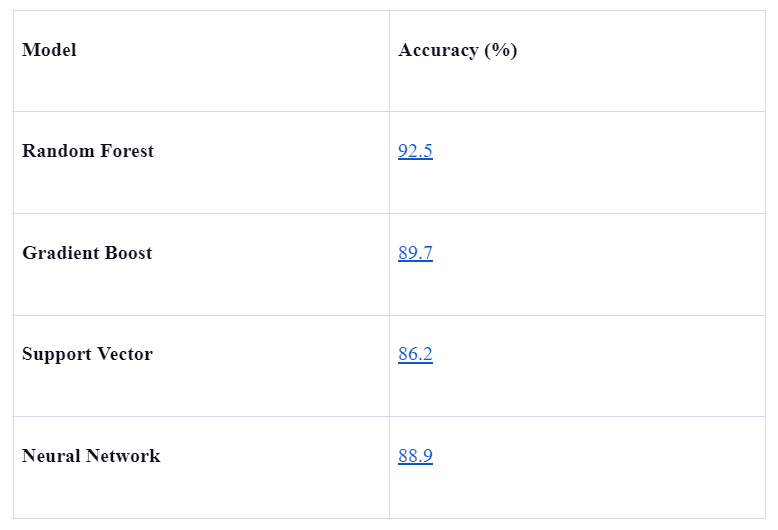Click the lowest accuracy value link
The height and width of the screenshot is (530, 778).
[x=415, y=354]
